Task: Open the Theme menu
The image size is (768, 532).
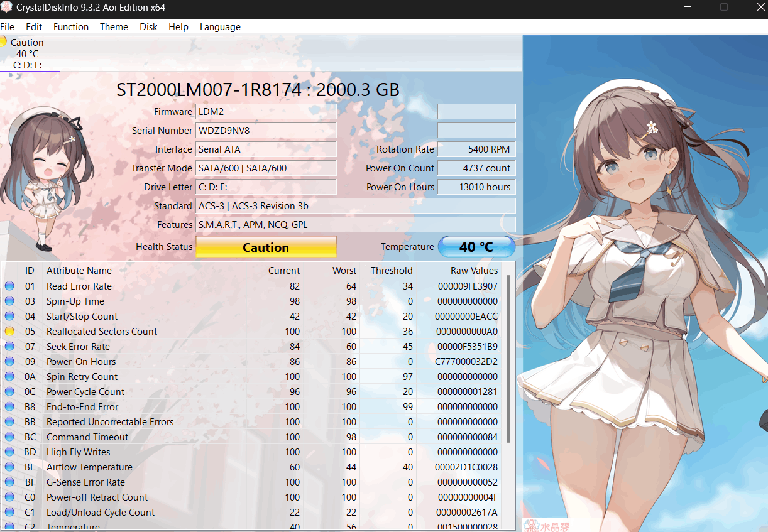Action: [x=114, y=27]
